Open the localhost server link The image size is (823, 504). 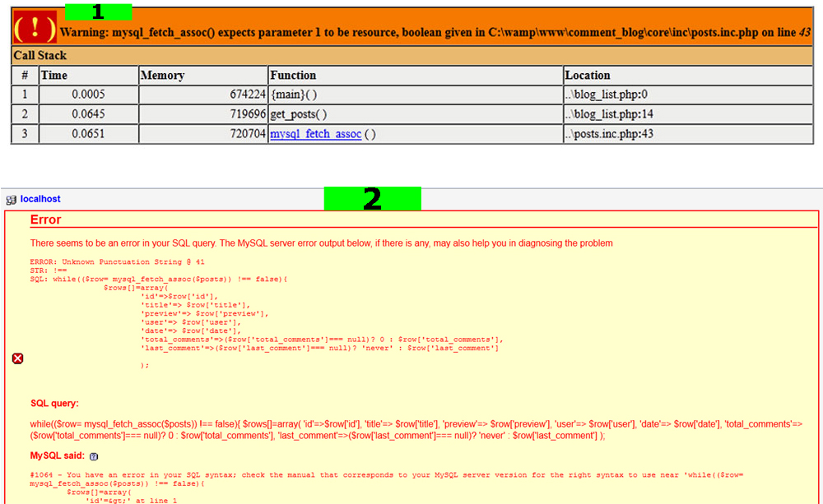[40, 199]
